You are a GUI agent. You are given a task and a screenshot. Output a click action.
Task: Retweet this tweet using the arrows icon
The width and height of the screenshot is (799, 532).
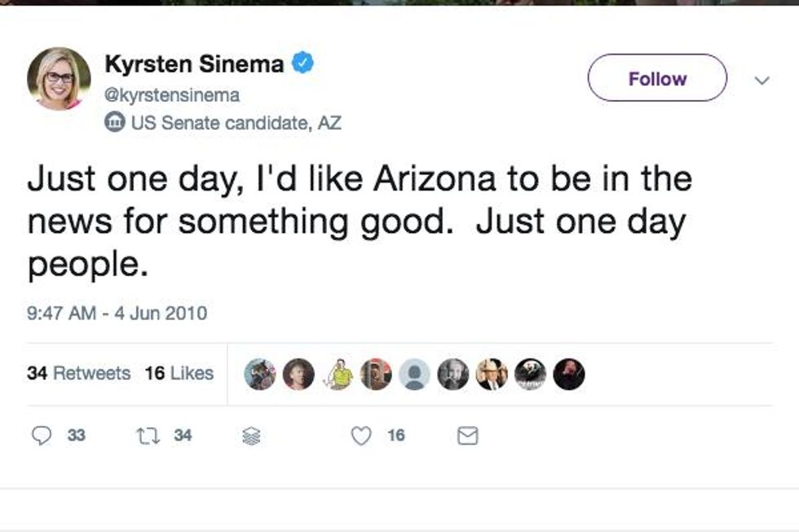[x=148, y=437]
